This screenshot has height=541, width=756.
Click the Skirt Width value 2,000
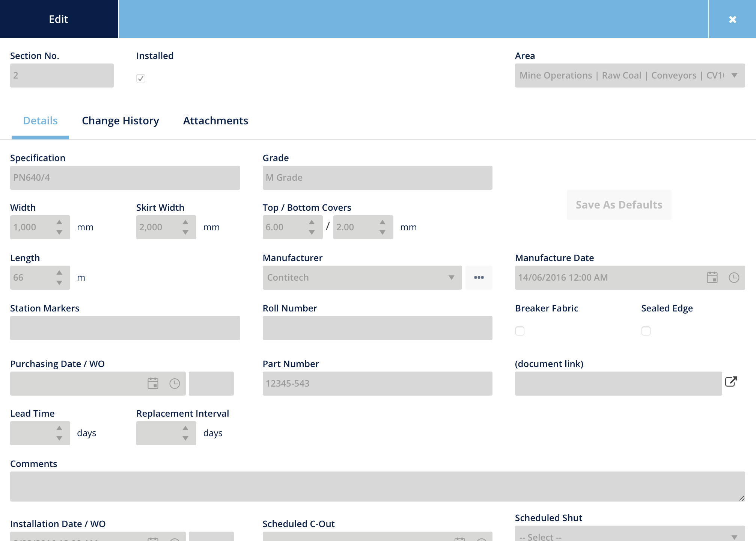tap(151, 227)
